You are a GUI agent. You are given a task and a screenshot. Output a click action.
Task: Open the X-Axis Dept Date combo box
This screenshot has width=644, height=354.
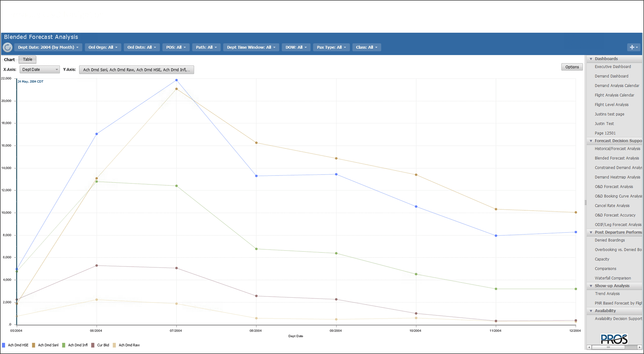click(40, 69)
